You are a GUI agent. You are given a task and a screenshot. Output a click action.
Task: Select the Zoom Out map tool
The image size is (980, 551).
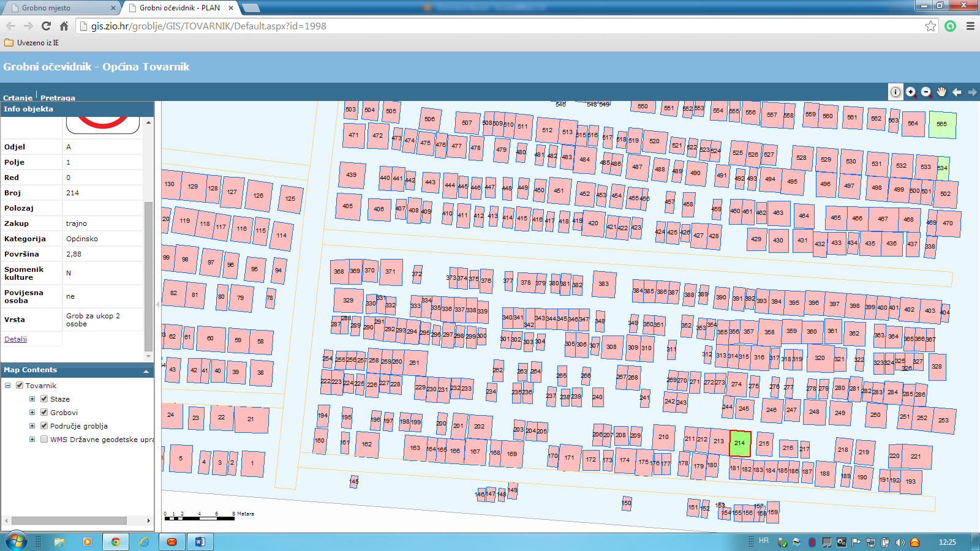pyautogui.click(x=926, y=92)
